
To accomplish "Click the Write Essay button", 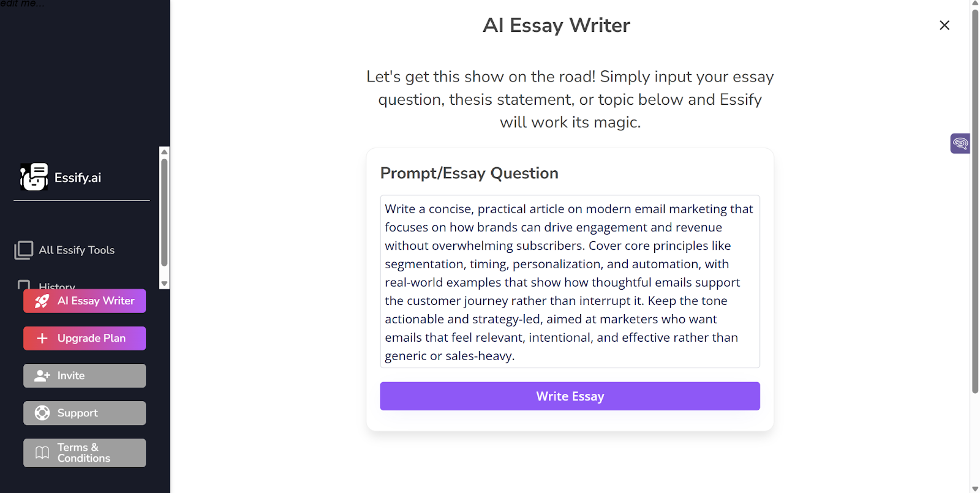I will pyautogui.click(x=570, y=396).
